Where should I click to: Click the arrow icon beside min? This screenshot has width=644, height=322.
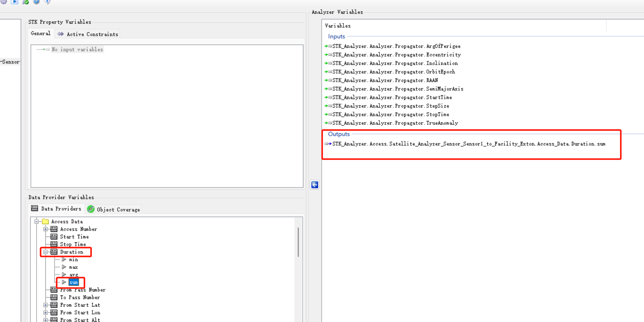coord(64,259)
